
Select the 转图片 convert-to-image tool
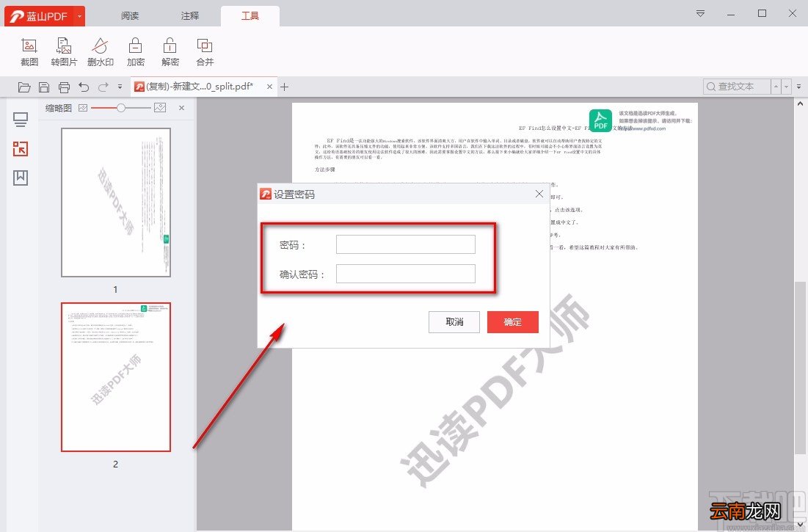coord(64,52)
